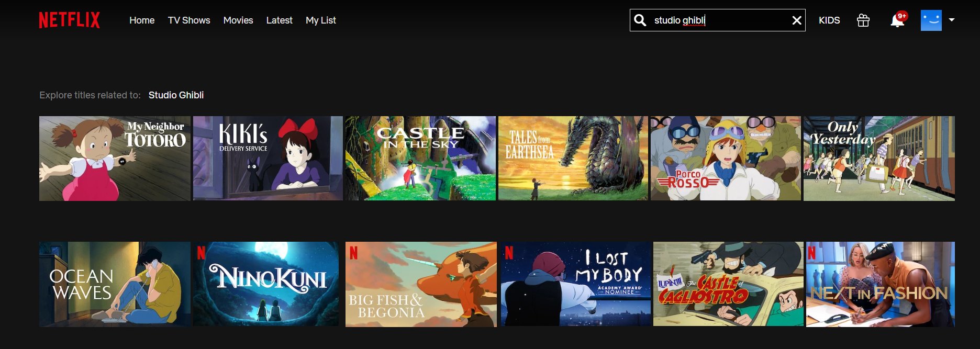Open Kiki's Delivery Service thumbnail

[x=268, y=159]
